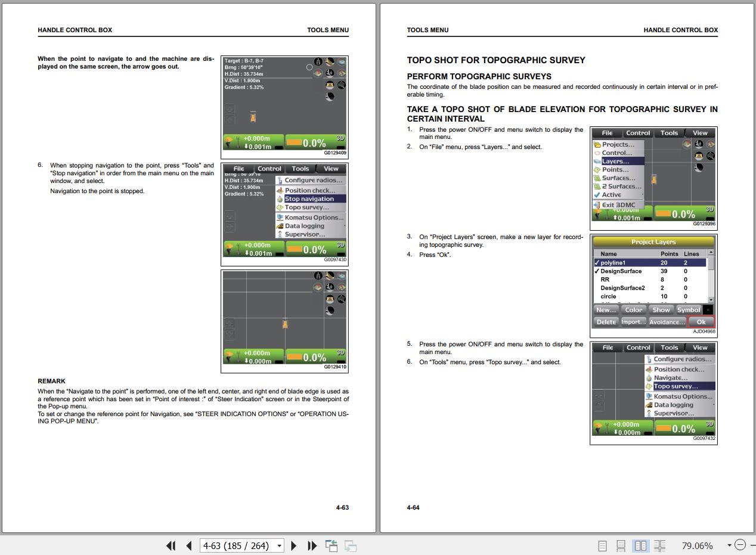Click the figure code G0097432
This screenshot has width=756, height=555.
(x=704, y=438)
